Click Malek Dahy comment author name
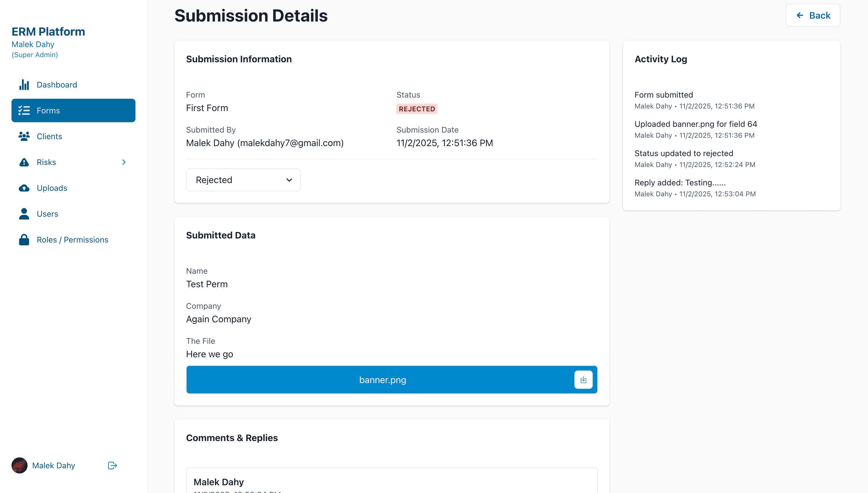This screenshot has height=493, width=868. (219, 482)
